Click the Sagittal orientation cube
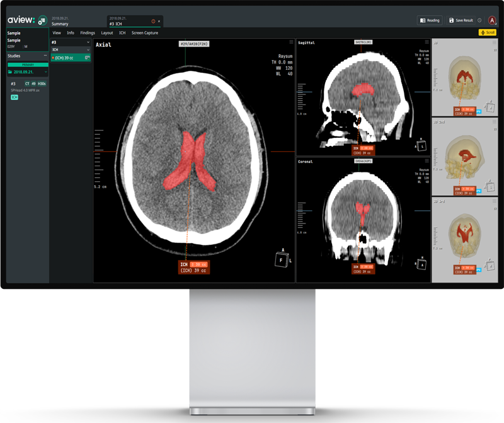 tap(421, 146)
